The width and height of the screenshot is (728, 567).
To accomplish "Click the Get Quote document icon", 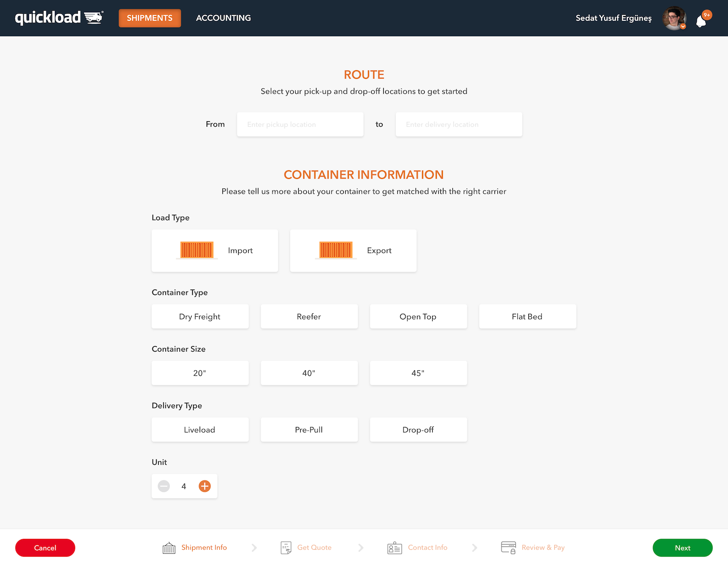I will click(286, 548).
